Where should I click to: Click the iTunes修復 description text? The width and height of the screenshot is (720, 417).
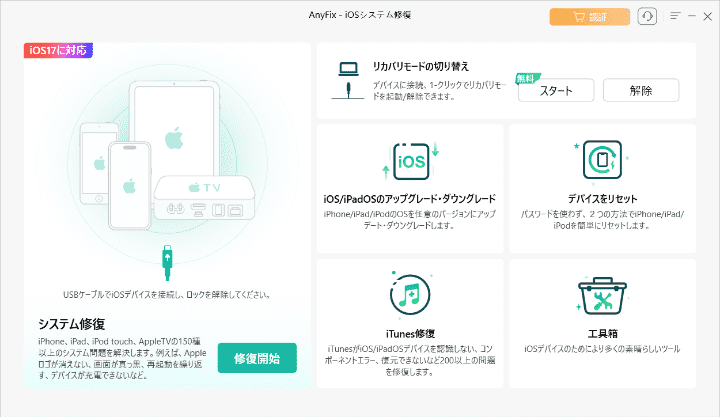(x=410, y=361)
